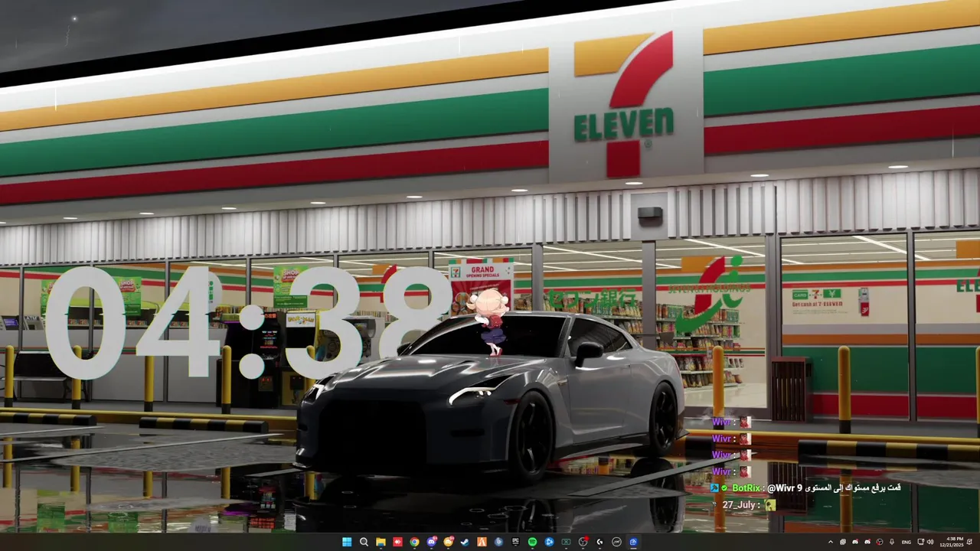Open the second Discord system tray icon
Image resolution: width=980 pixels, height=551 pixels.
point(867,542)
